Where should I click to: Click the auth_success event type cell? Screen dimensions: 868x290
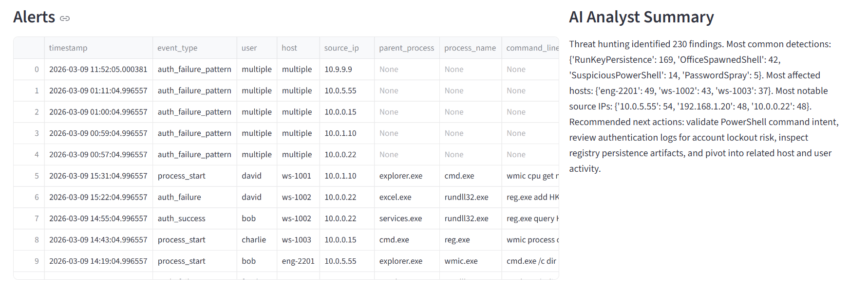point(181,218)
